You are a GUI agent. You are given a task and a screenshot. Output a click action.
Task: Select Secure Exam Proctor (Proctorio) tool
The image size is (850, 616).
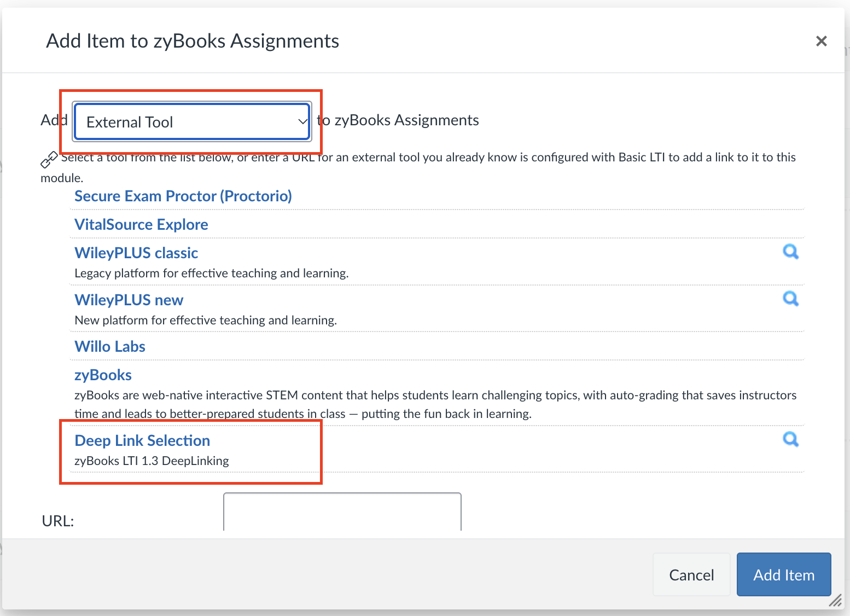[183, 196]
